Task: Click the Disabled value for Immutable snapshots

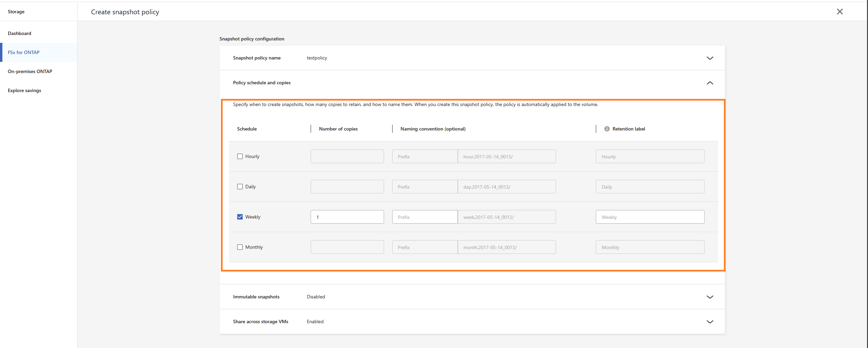Action: [316, 297]
